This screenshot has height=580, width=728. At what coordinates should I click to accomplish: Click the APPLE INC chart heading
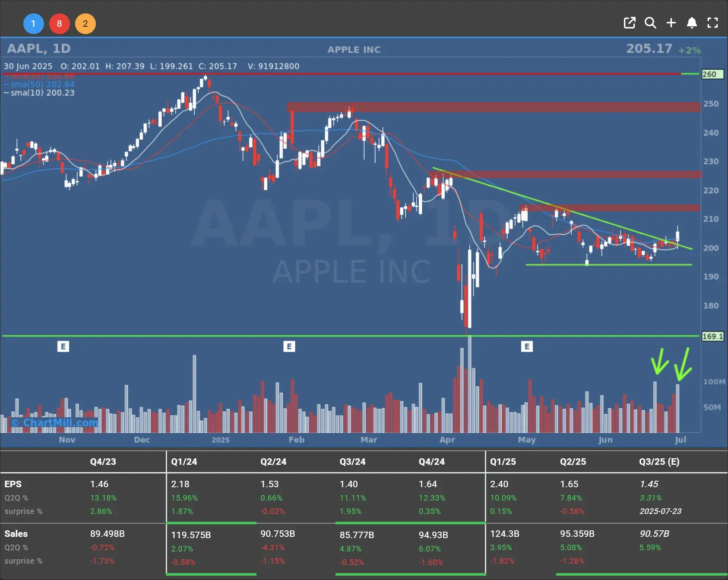pyautogui.click(x=354, y=50)
